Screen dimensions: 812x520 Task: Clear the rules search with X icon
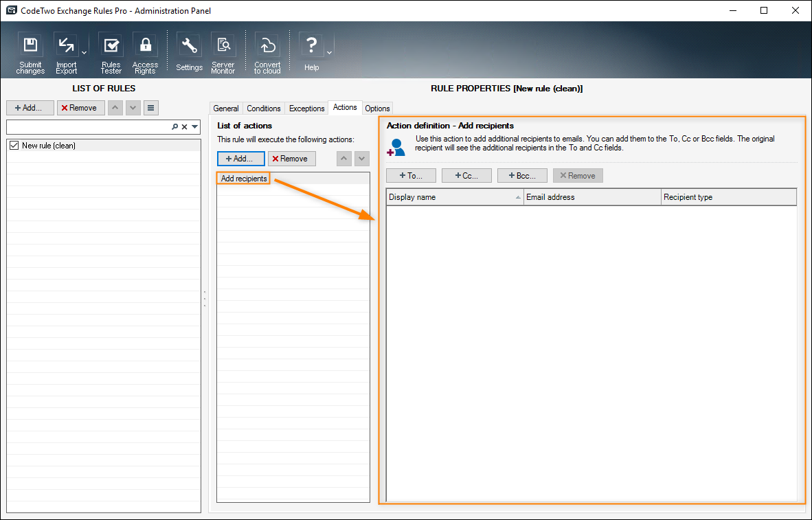[184, 127]
